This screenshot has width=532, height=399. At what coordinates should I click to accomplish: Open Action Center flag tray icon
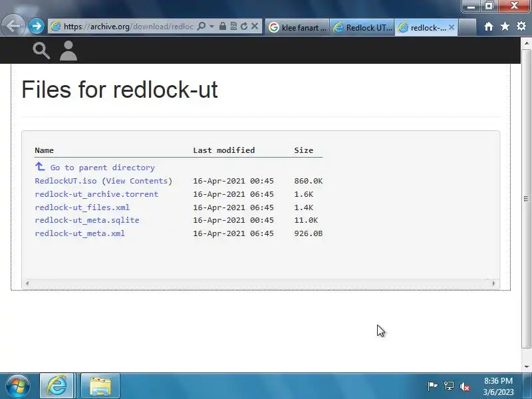(x=432, y=386)
